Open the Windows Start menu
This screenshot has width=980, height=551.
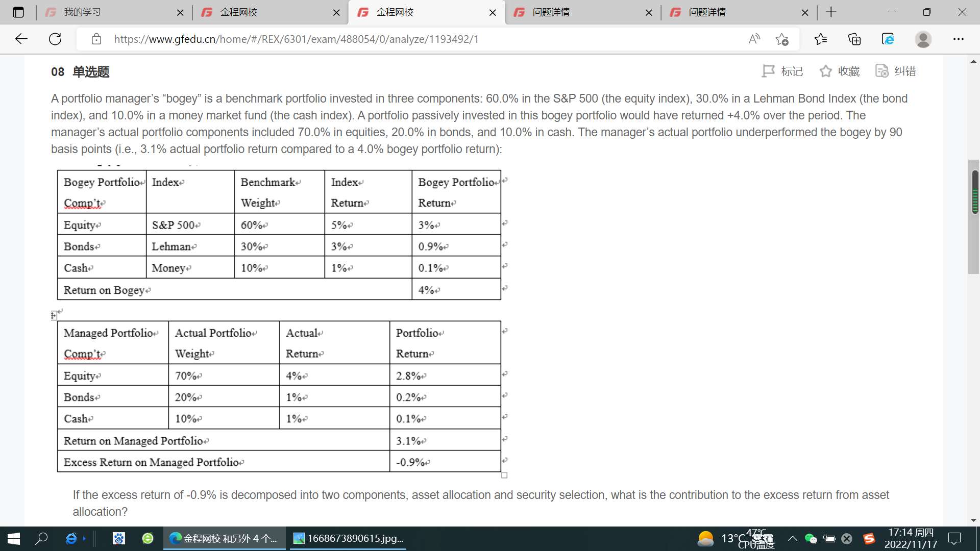[14, 538]
